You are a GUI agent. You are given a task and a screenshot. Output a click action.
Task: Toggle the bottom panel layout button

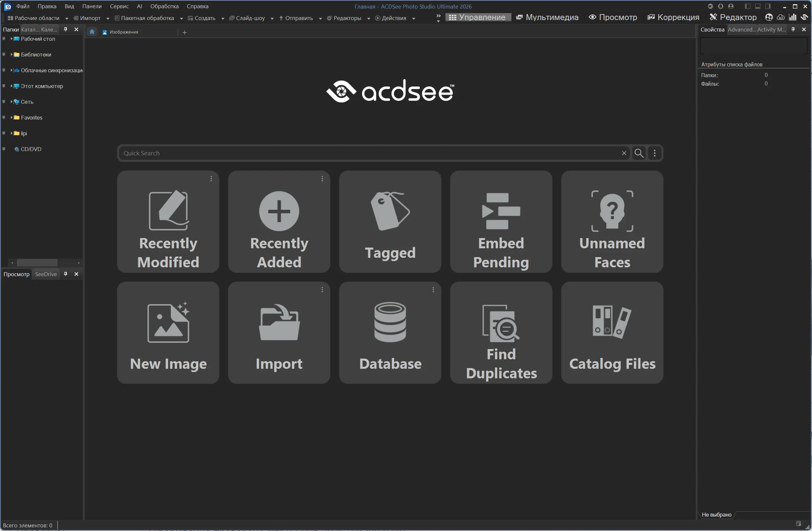point(758,7)
